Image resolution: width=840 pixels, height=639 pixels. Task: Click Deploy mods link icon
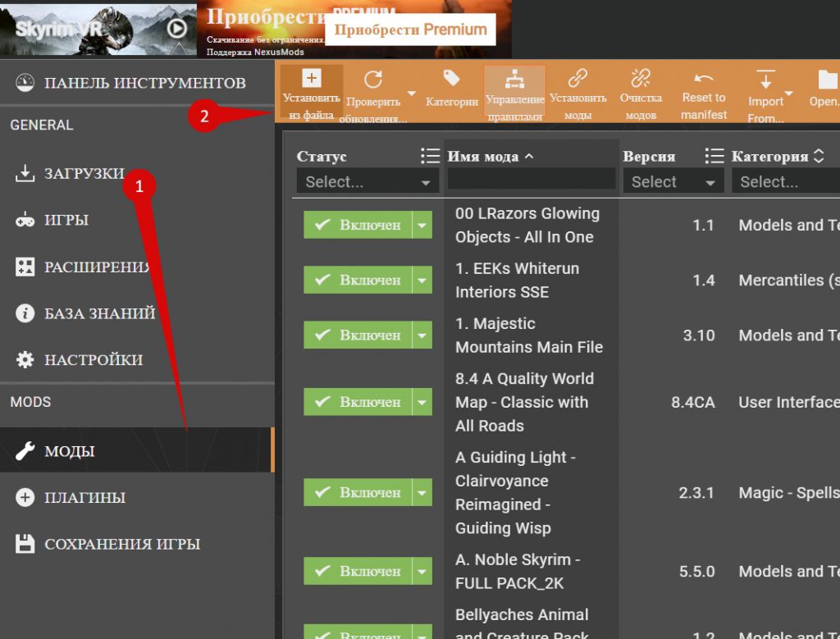577,79
